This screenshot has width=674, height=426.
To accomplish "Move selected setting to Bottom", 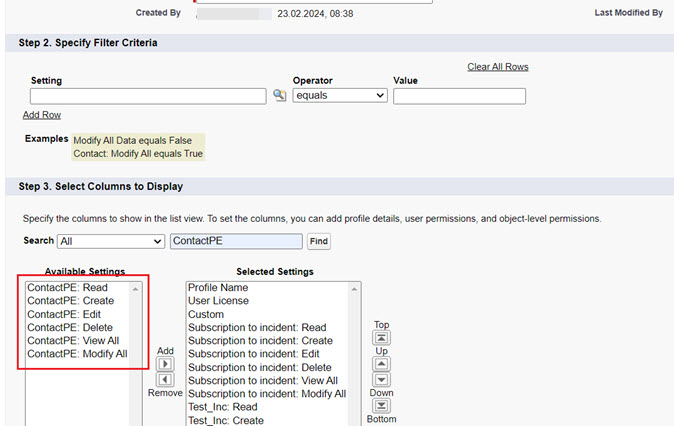I will [x=381, y=406].
